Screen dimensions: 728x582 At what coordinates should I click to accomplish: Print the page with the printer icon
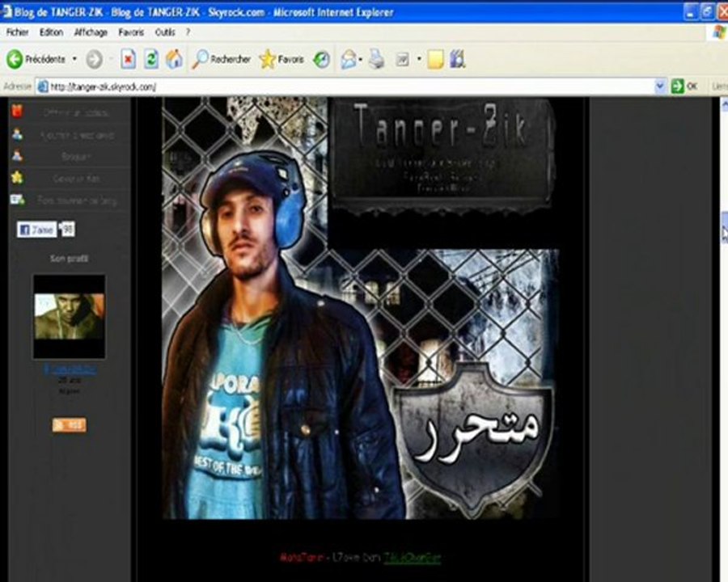click(x=376, y=59)
